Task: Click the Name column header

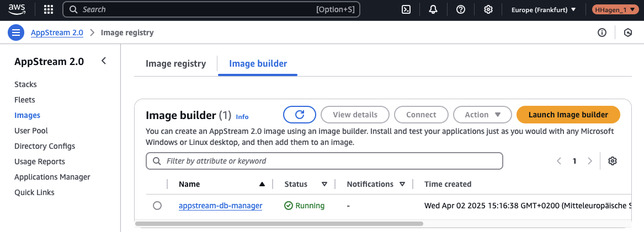Action: coord(189,185)
